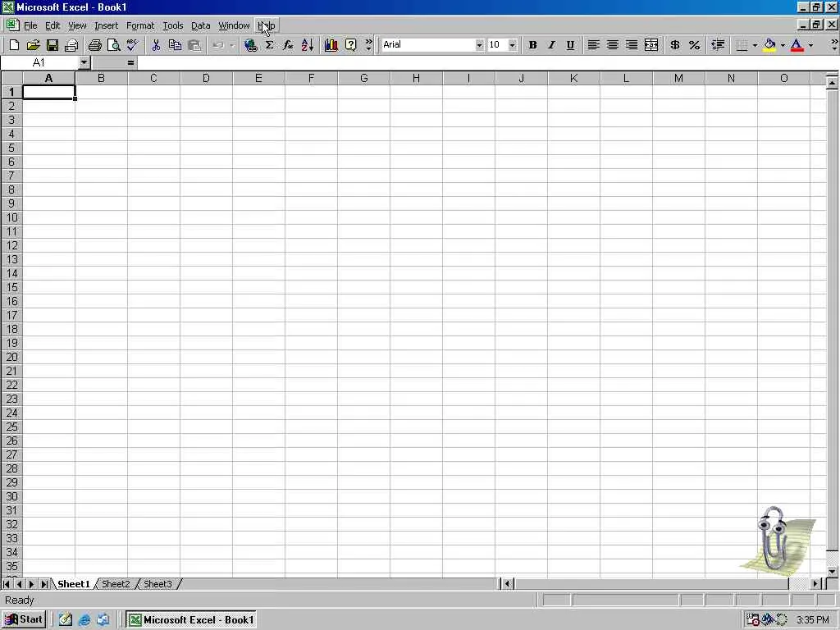Click inside the formula bar input
840x630 pixels.
coord(487,62)
